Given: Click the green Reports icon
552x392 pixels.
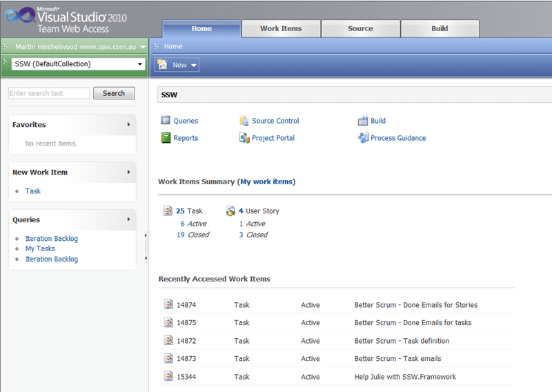Looking at the screenshot, I should point(166,138).
